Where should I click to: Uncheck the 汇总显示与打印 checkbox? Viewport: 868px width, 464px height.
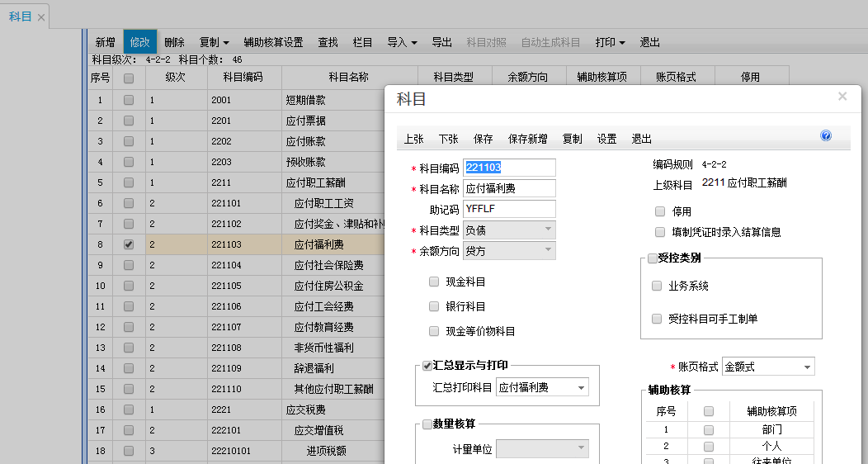(427, 366)
